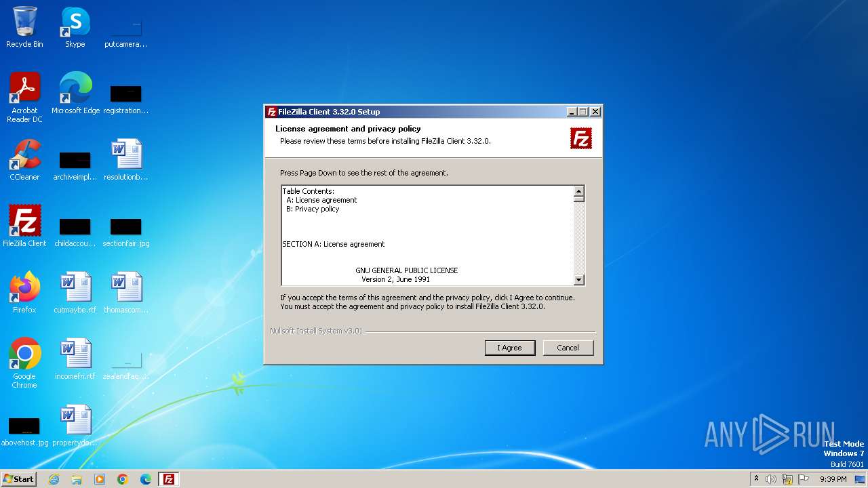This screenshot has height=488, width=868.
Task: Open Edge from the taskbar
Action: tap(146, 479)
